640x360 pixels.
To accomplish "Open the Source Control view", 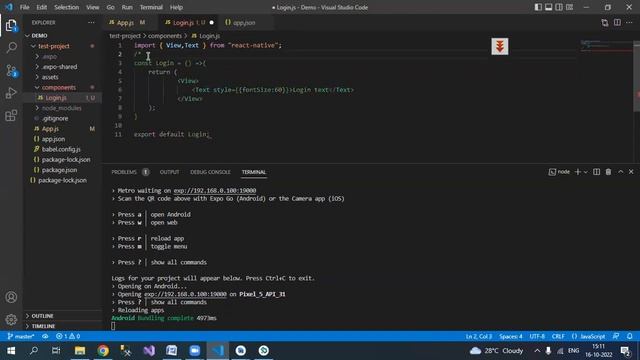I will [11, 71].
